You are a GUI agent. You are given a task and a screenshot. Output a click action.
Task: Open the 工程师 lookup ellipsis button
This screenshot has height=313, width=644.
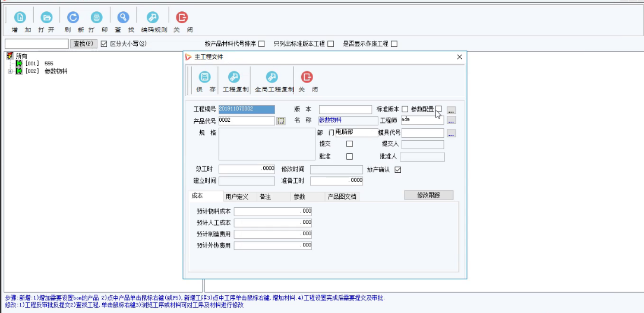451,121
